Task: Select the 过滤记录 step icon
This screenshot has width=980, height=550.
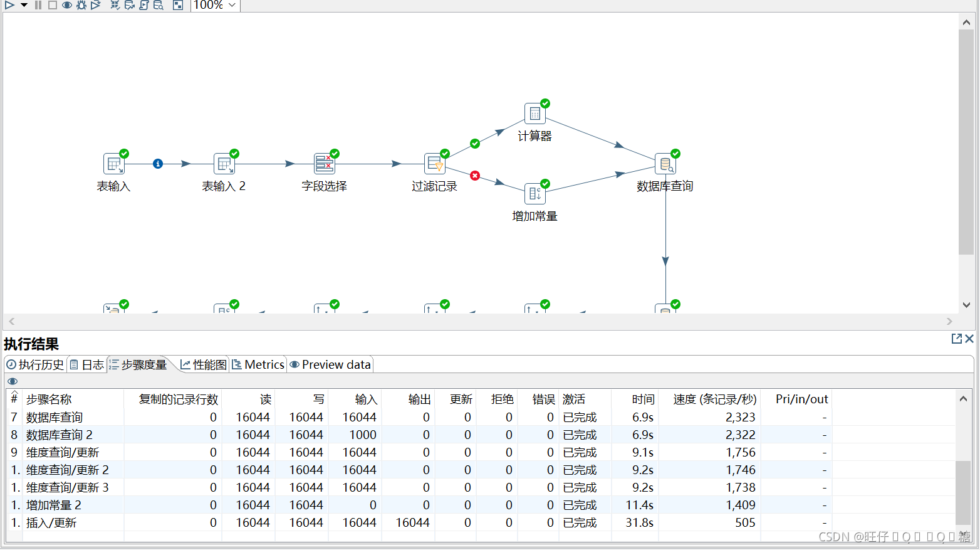Action: pyautogui.click(x=435, y=164)
